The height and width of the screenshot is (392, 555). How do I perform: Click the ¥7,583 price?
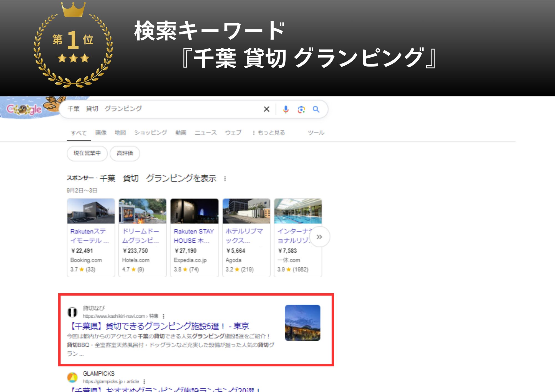coord(287,251)
